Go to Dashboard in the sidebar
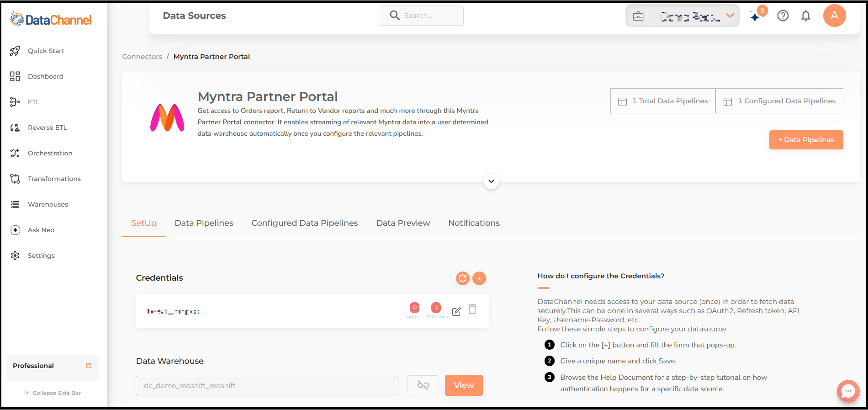The width and height of the screenshot is (868, 410). 46,76
